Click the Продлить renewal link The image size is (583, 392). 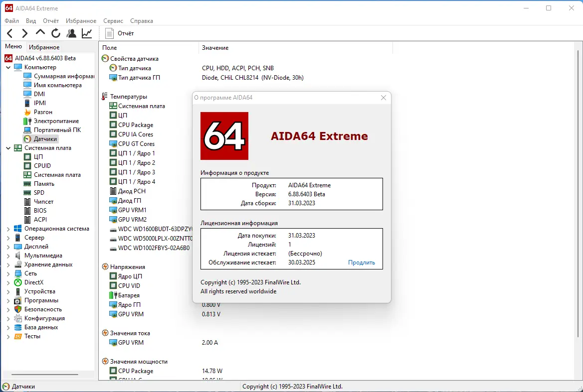point(362,262)
